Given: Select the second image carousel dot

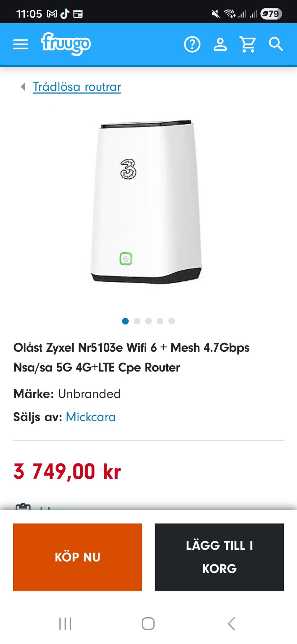Looking at the screenshot, I should (137, 321).
